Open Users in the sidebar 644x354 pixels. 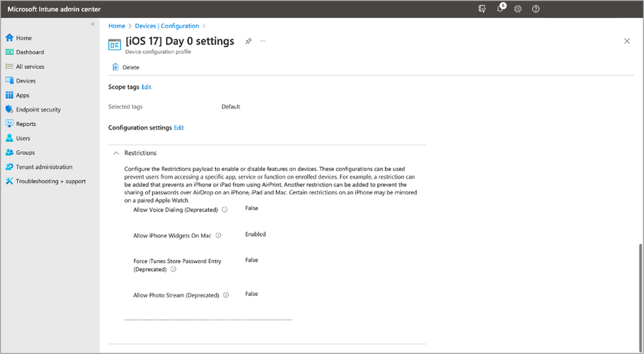point(17,139)
